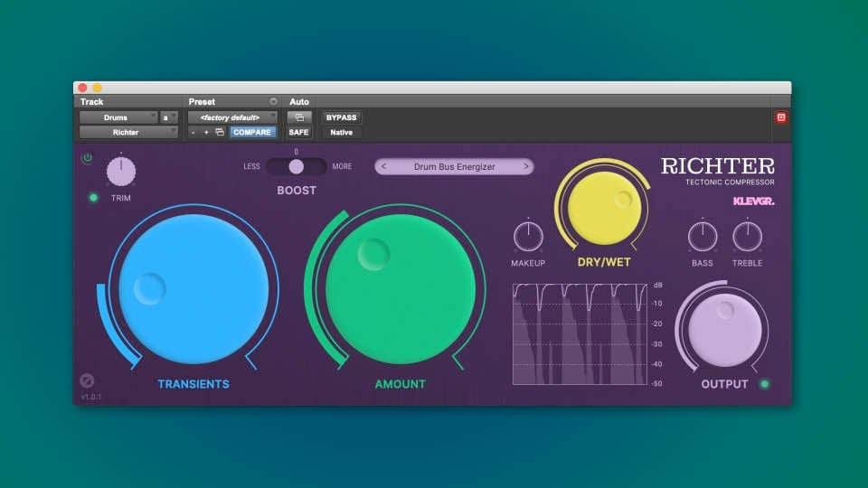
Task: Open the Preset circular menu icon
Action: point(273,101)
